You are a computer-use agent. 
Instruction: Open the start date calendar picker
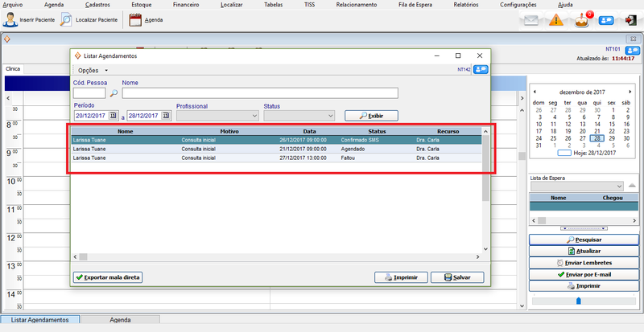(112, 116)
